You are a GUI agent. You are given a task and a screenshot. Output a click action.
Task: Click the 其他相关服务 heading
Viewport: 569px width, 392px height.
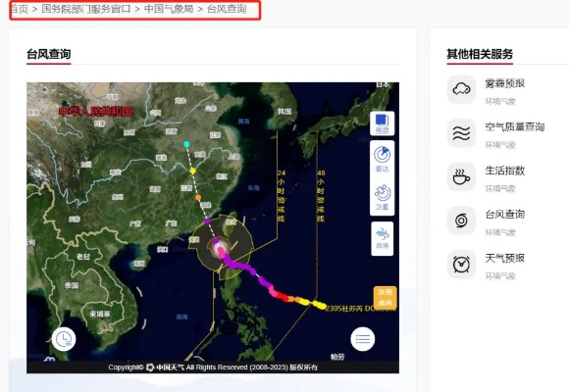(480, 54)
